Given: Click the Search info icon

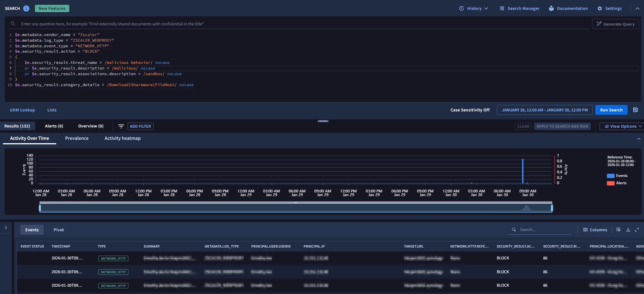Looking at the screenshot, I should click(26, 8).
